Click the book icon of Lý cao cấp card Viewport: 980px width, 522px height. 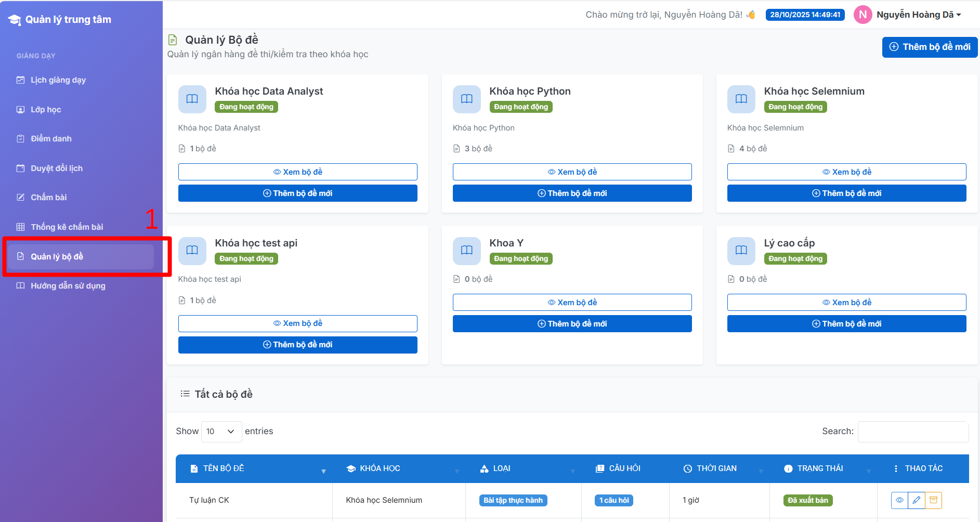(741, 251)
